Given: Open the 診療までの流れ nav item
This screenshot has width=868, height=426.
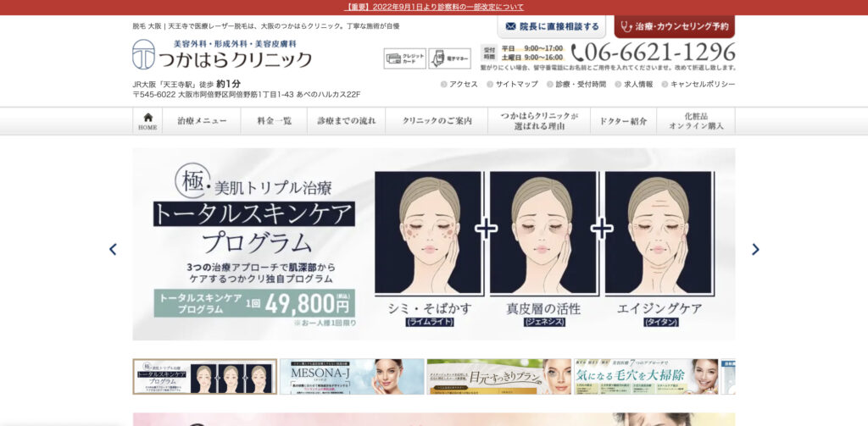Looking at the screenshot, I should (x=347, y=121).
